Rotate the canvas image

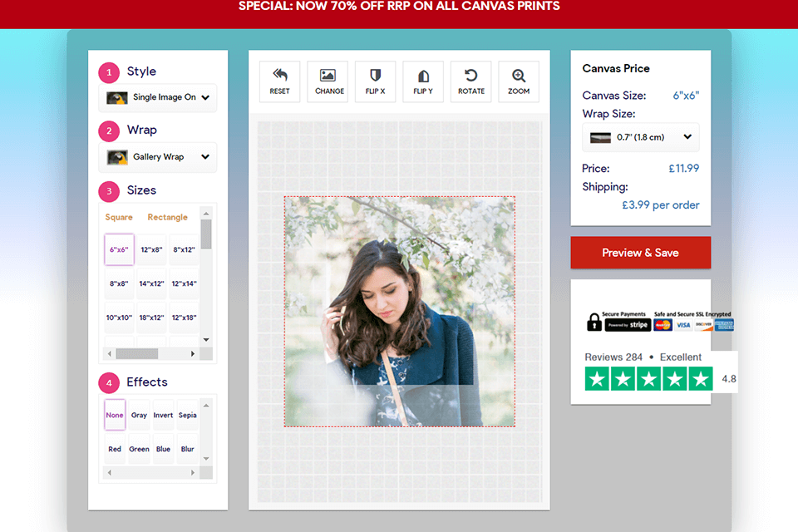click(x=470, y=81)
